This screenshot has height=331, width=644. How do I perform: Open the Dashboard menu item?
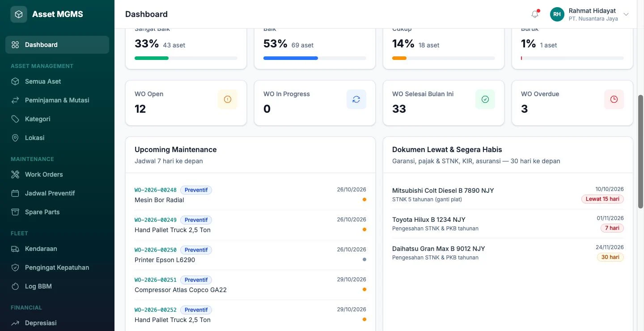pos(57,45)
